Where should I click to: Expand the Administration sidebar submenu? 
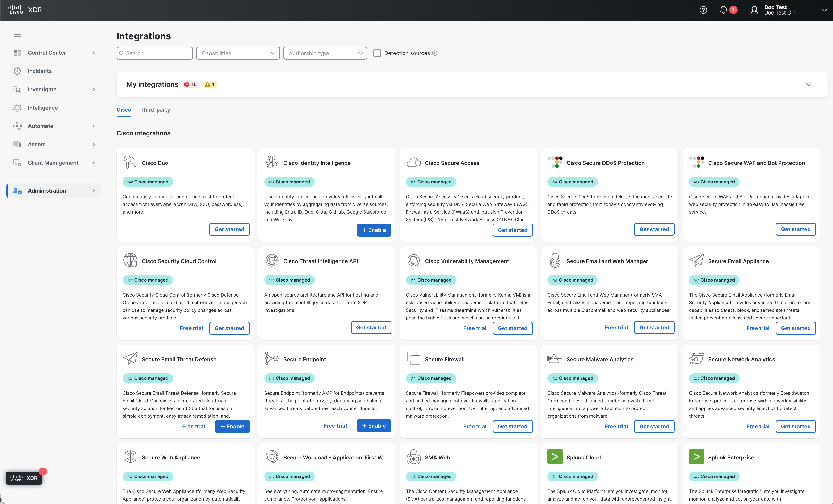tap(94, 190)
